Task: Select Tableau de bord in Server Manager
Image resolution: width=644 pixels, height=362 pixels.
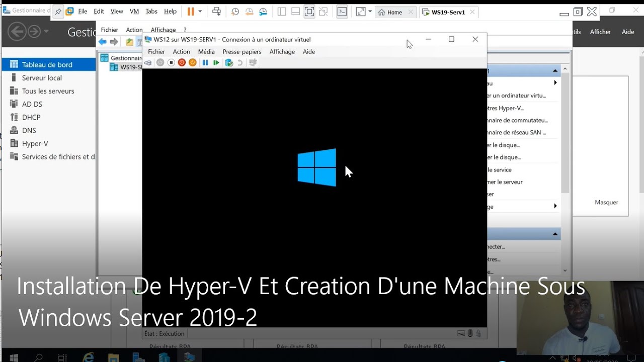Action: point(48,64)
